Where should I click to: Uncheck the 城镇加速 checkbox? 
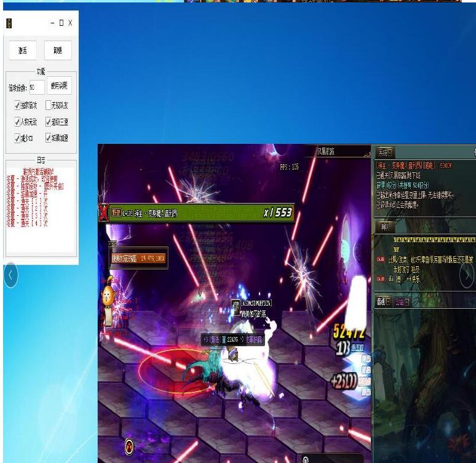(x=48, y=138)
